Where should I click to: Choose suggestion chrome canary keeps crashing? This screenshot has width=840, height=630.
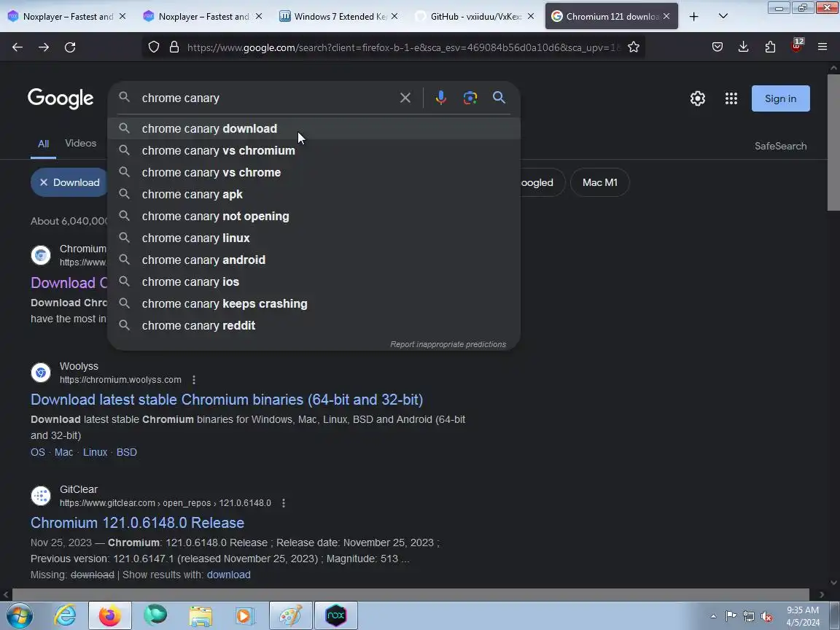pos(314,304)
